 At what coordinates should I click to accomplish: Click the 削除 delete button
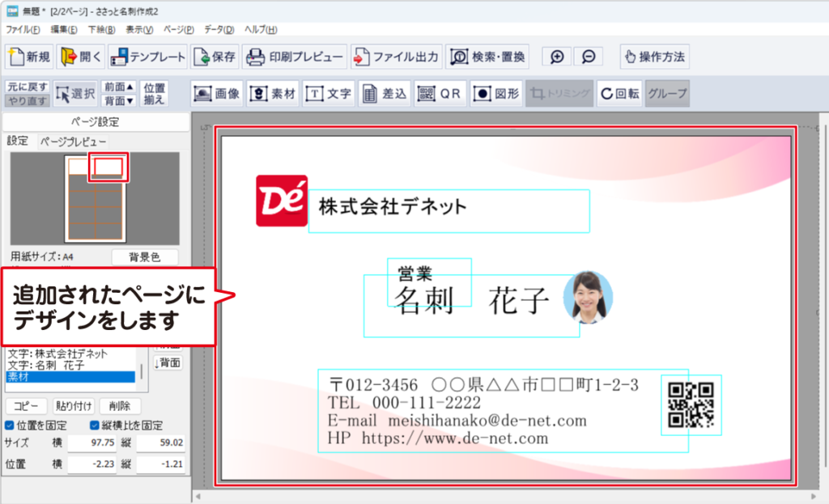120,406
